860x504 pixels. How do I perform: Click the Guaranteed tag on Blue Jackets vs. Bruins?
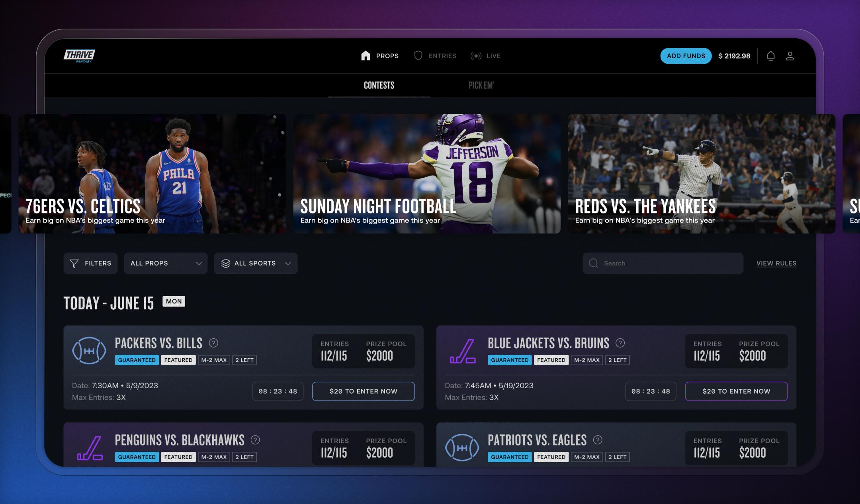(x=510, y=360)
